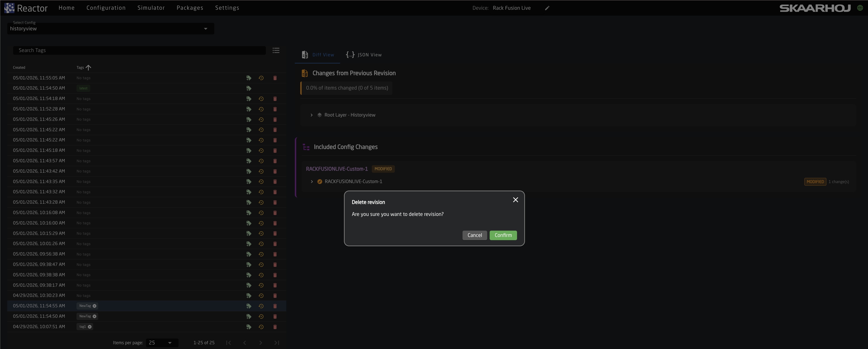Click the Rack Fusion Live device name
Screen dimensions: 868x349
pyautogui.click(x=511, y=8)
